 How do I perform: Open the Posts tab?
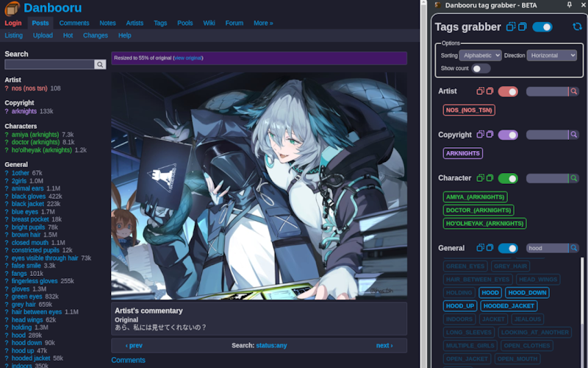click(x=40, y=23)
